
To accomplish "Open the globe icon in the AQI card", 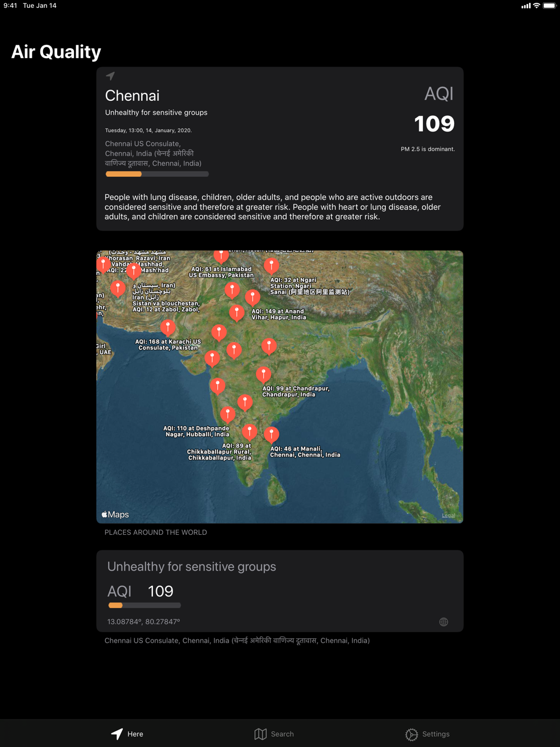I will point(444,622).
